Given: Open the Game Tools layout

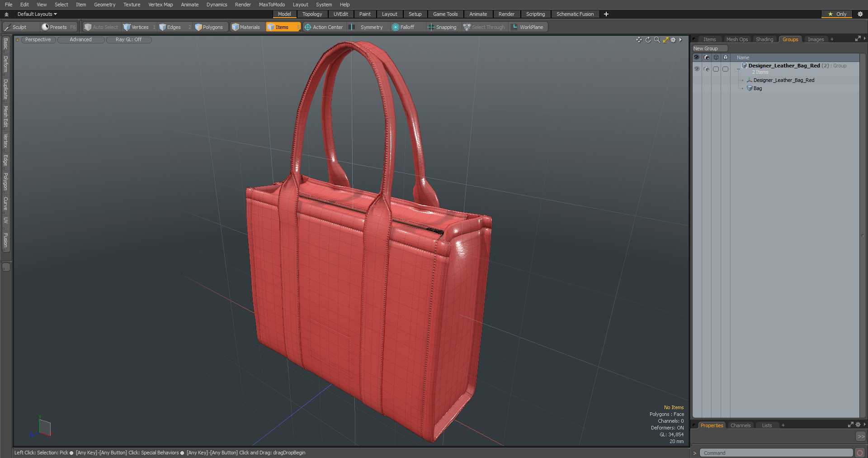Looking at the screenshot, I should (445, 14).
